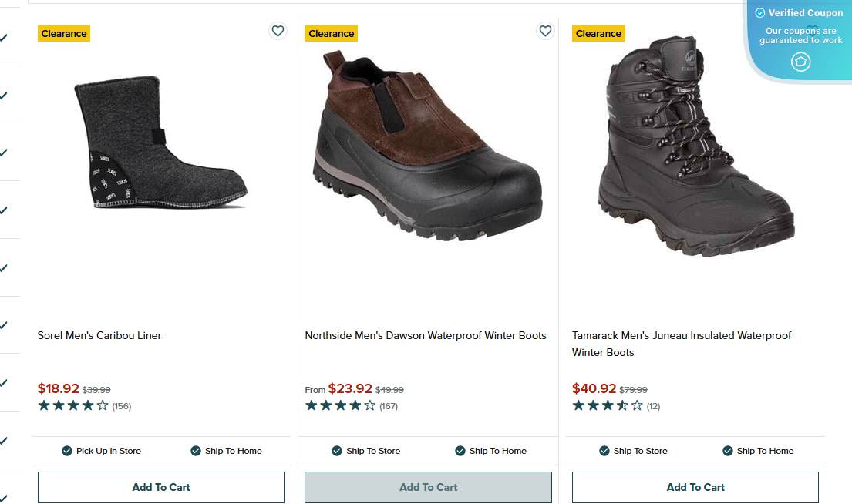This screenshot has width=852, height=504.
Task: Click the Clearance badge on the Tamarack boots
Action: click(x=598, y=32)
